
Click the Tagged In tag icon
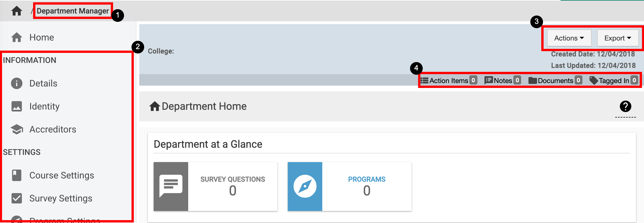coord(594,80)
